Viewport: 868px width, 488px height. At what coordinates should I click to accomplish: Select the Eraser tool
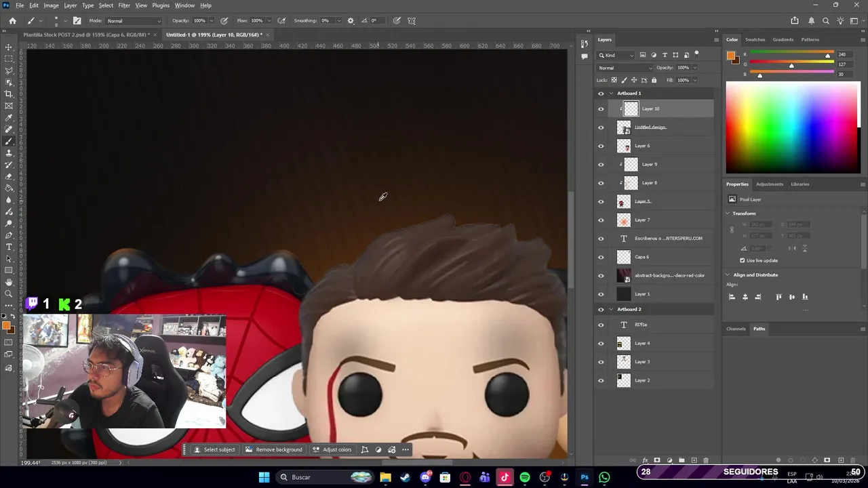[x=9, y=176]
